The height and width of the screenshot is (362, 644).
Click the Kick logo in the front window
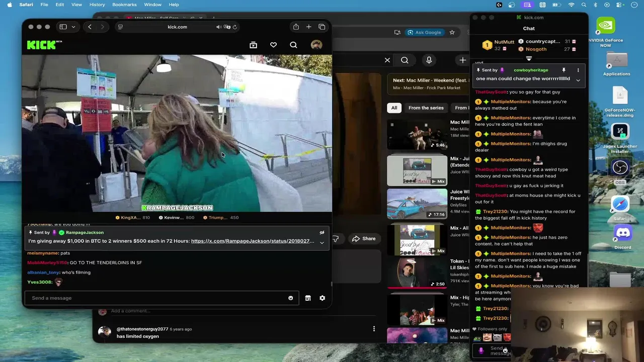click(x=44, y=45)
